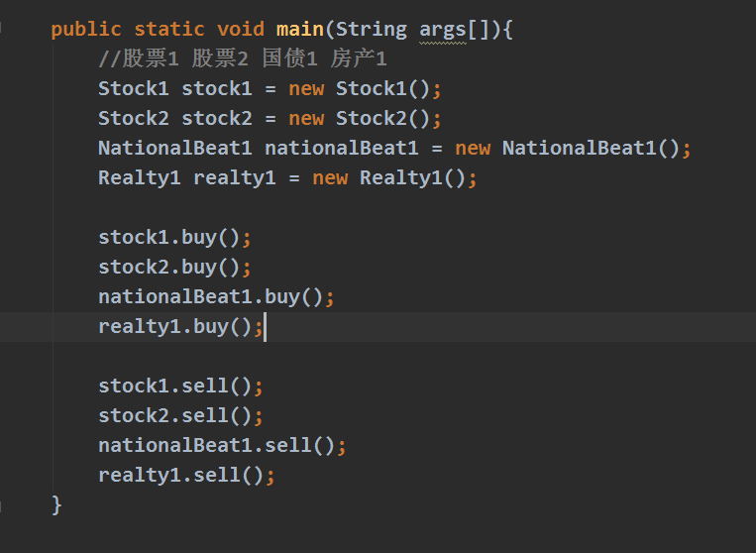This screenshot has height=553, width=756.
Task: Click the 'new' keyword on the NationalBeat1 line
Action: (473, 149)
